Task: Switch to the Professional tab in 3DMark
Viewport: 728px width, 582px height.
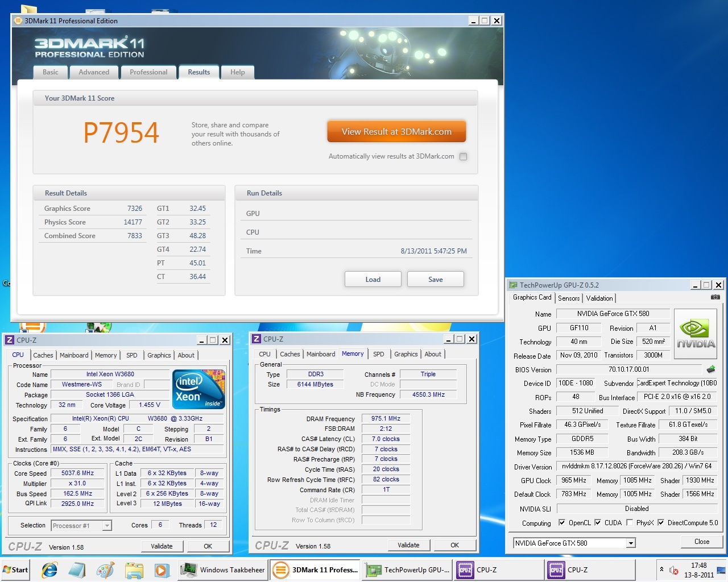Action: 148,72
